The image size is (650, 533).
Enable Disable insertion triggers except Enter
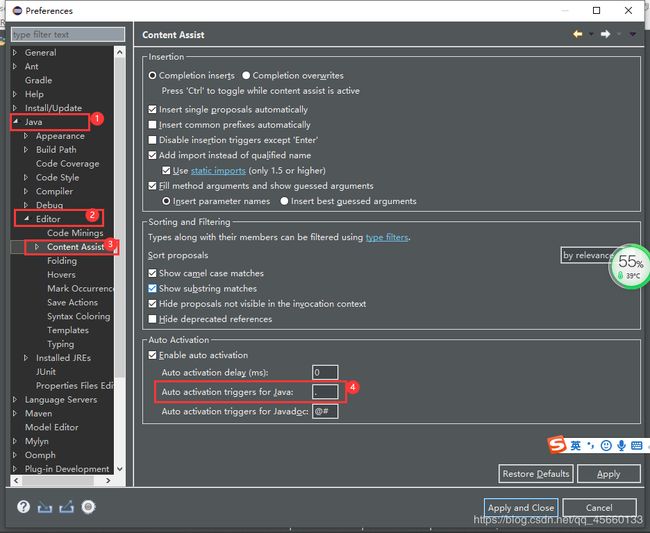pyautogui.click(x=152, y=140)
